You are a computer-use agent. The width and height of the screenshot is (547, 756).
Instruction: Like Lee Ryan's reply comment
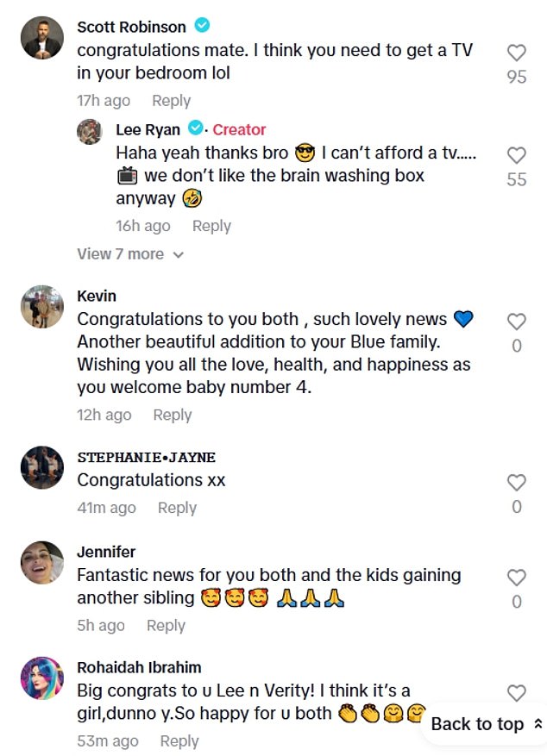516,156
